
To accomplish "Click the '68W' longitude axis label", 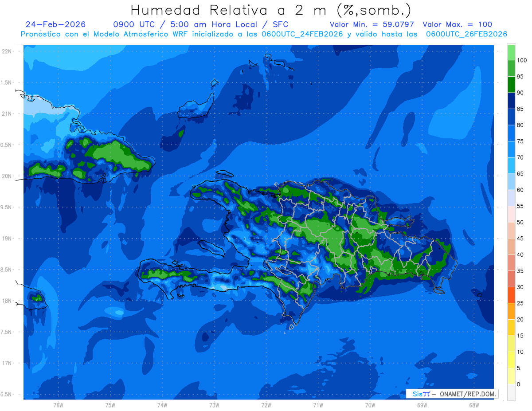I will 474,405.
